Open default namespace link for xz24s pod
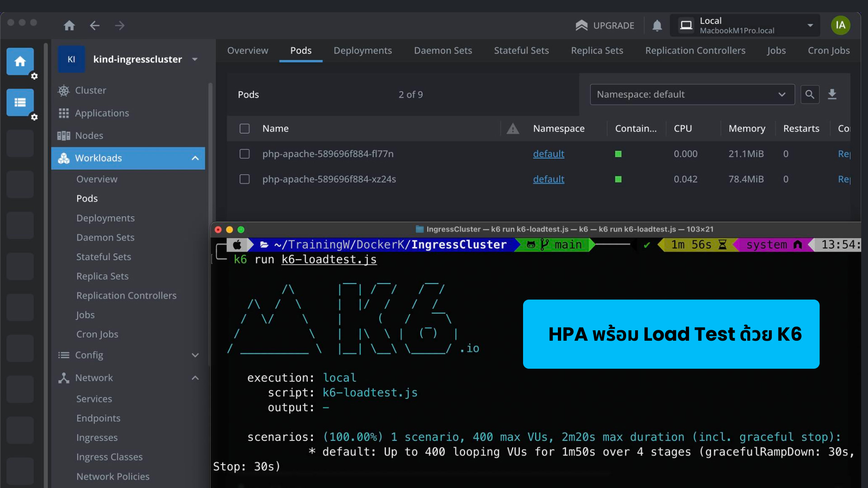868x488 pixels. click(548, 179)
